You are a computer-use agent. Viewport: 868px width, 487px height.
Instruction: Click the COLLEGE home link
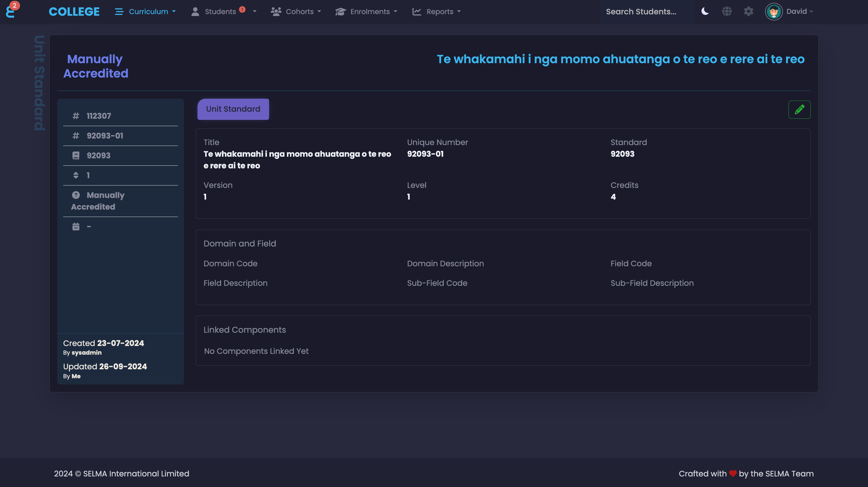[x=74, y=11]
